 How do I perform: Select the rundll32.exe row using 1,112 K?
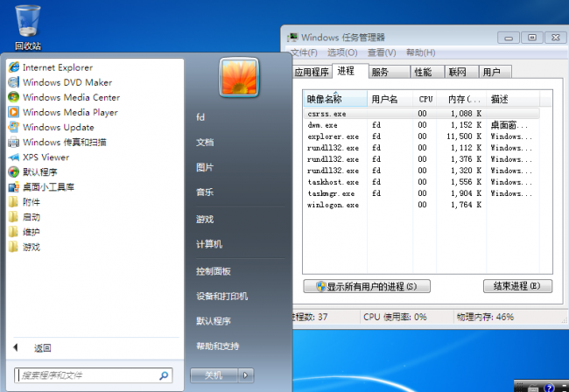coord(422,148)
